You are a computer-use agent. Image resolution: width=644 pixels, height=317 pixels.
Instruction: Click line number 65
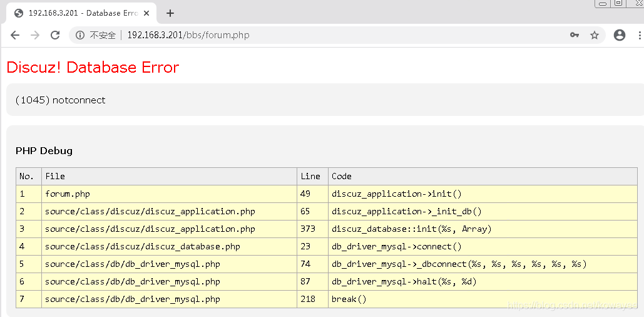tap(312, 211)
